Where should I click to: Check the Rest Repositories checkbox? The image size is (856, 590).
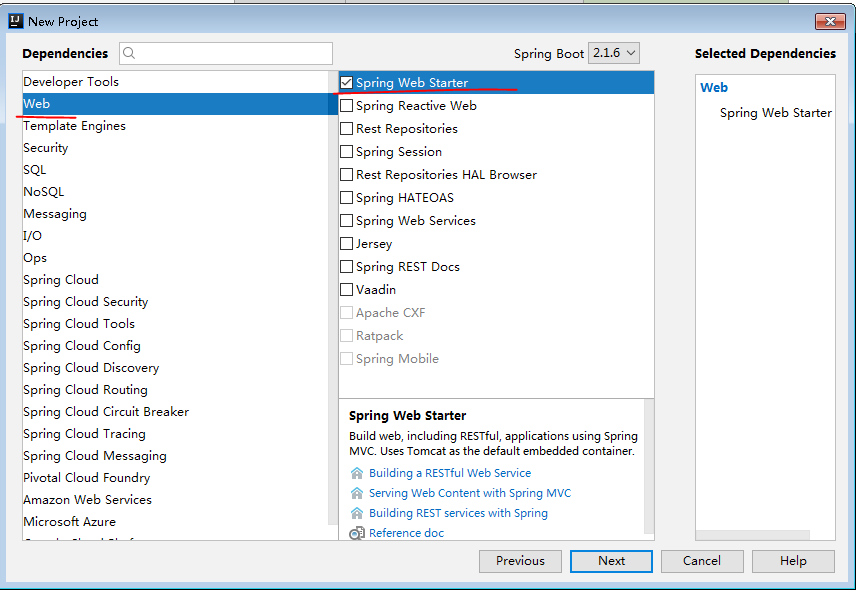point(346,129)
